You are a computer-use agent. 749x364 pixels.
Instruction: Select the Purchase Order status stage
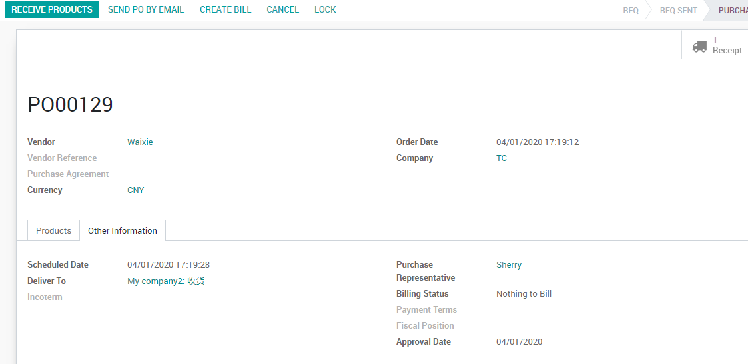(732, 10)
